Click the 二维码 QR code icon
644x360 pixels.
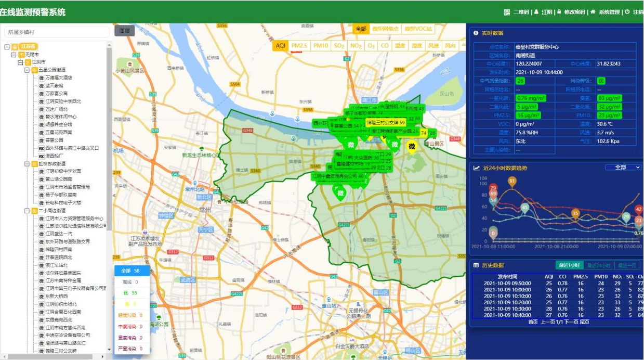coord(507,12)
